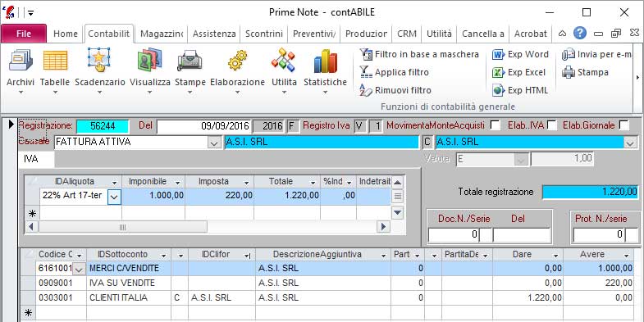
Task: Click Invia per e-mail icon
Action: click(569, 54)
